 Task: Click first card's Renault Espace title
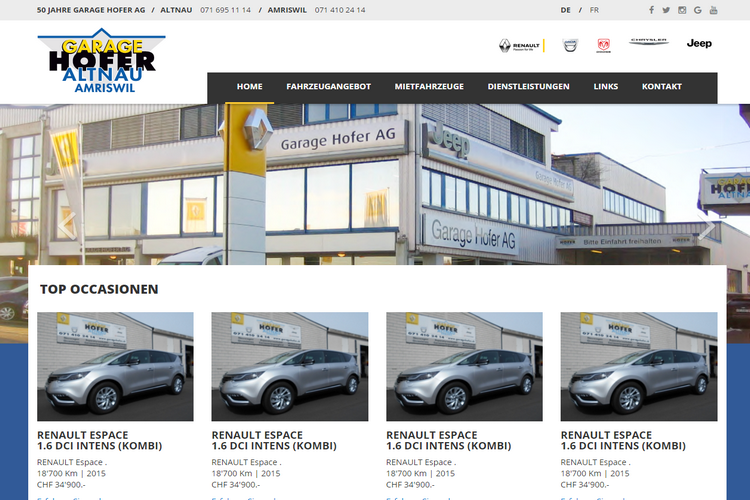(x=99, y=441)
